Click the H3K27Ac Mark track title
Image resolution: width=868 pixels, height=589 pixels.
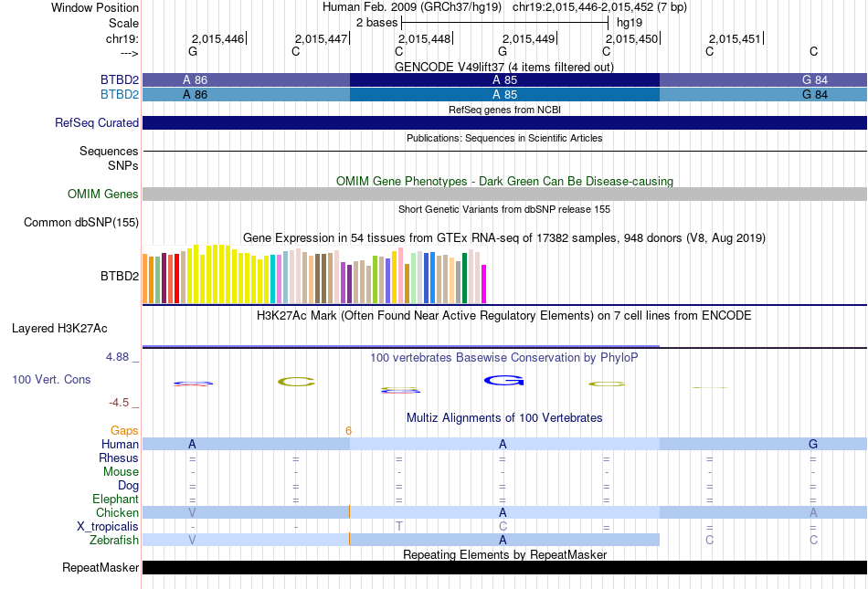coord(504,315)
